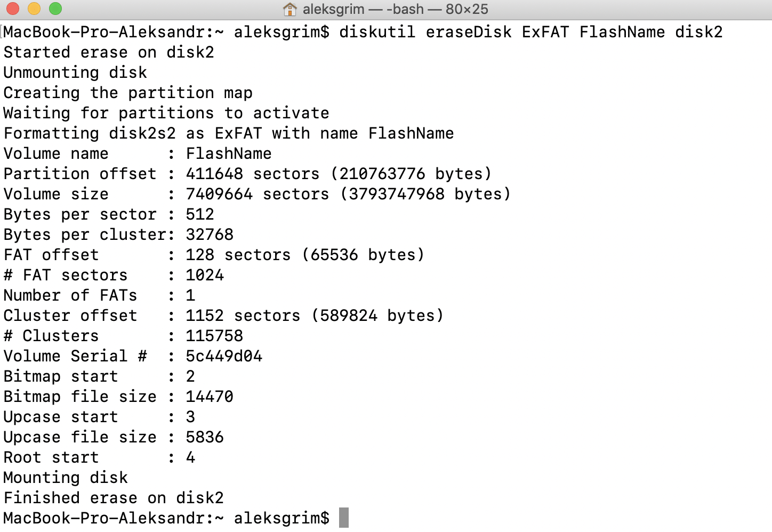
Task: Click the 'Started erase on disk2' line
Action: [x=109, y=52]
